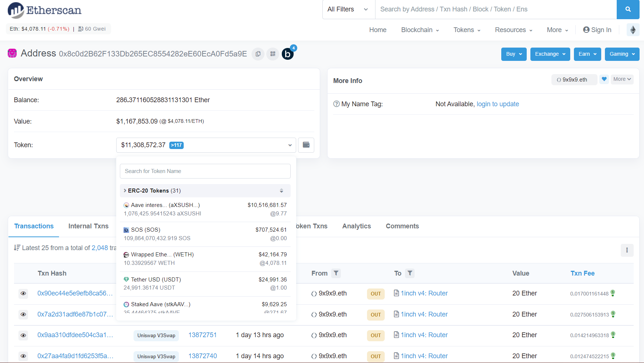Click the green bulb beside fee 0.027506153913
644x363 pixels.
pos(613,314)
